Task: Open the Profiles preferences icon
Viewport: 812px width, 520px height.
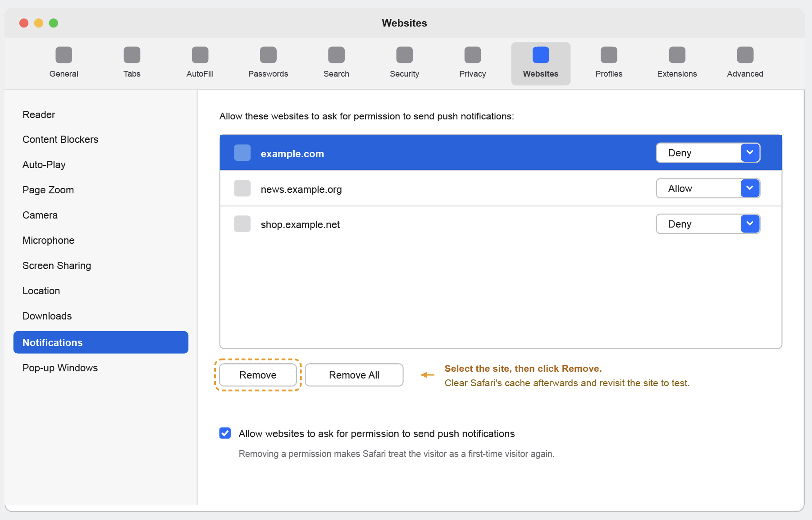Action: point(609,55)
